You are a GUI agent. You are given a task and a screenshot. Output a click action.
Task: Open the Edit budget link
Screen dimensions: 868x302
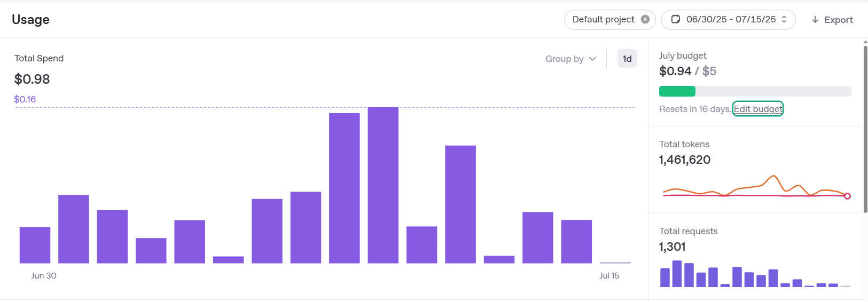757,109
